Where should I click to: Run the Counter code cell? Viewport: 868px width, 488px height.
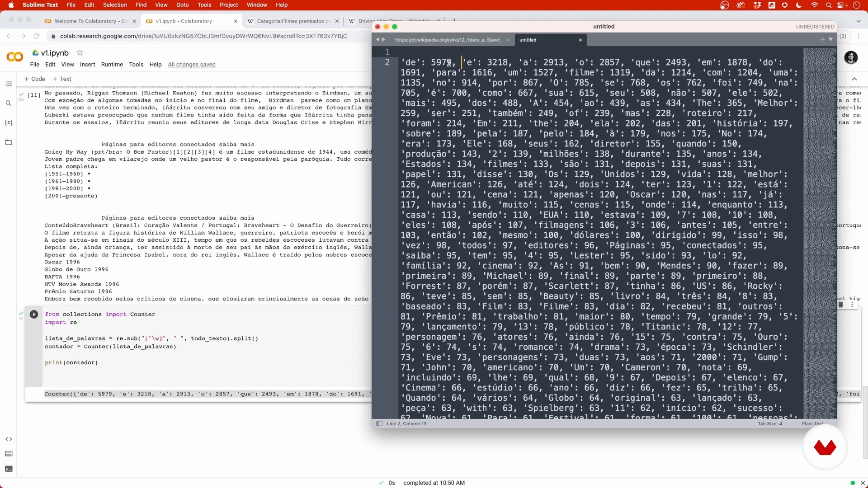click(34, 314)
